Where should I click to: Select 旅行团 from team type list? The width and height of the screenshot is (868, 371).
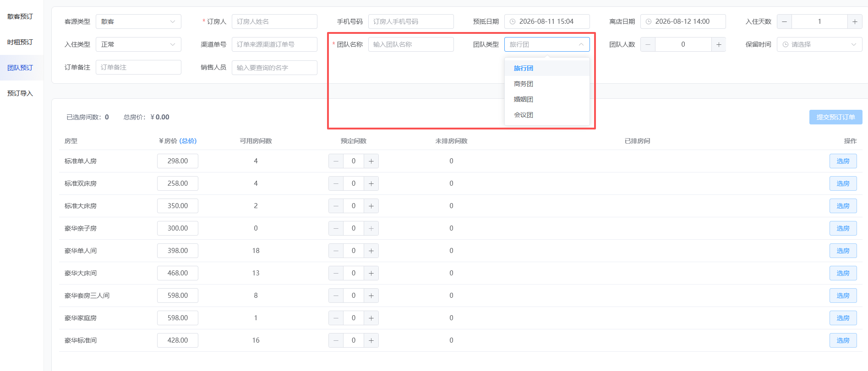[547, 68]
